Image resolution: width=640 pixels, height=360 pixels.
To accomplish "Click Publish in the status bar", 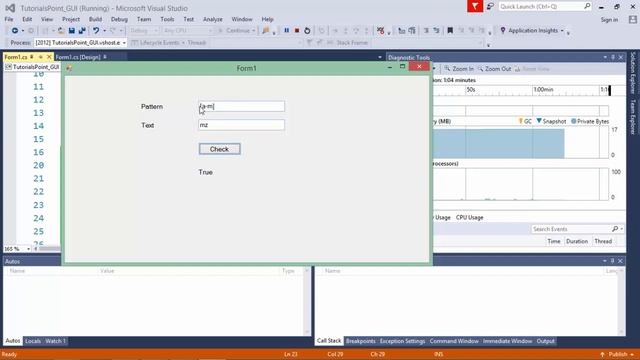I will [x=618, y=354].
